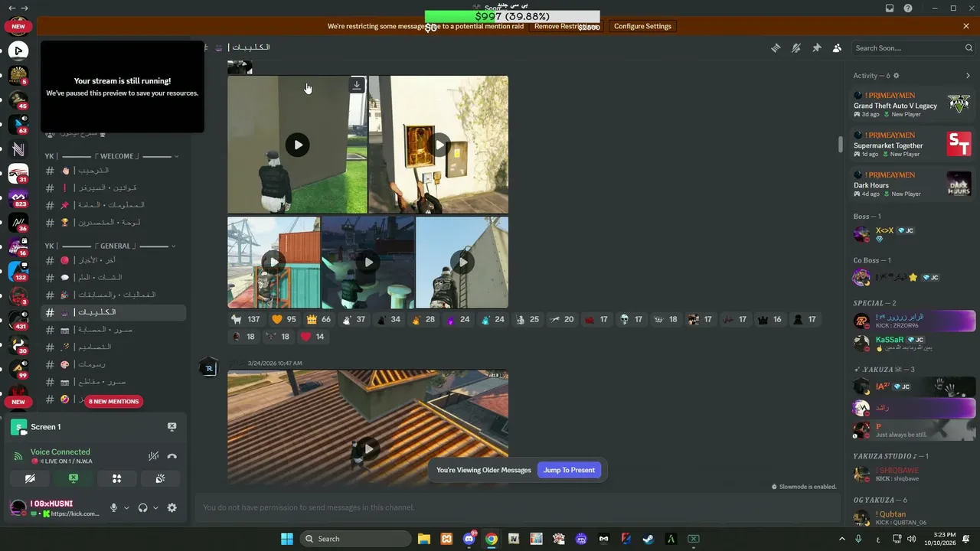Open User Settings gear icon
This screenshot has width=980, height=551.
point(172,507)
